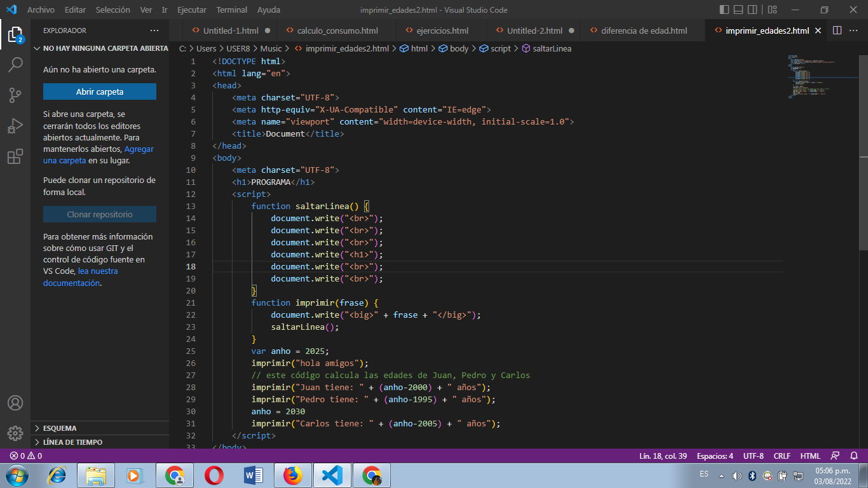Viewport: 868px width, 488px height.
Task: Open the Source Control view icon
Action: (x=15, y=95)
